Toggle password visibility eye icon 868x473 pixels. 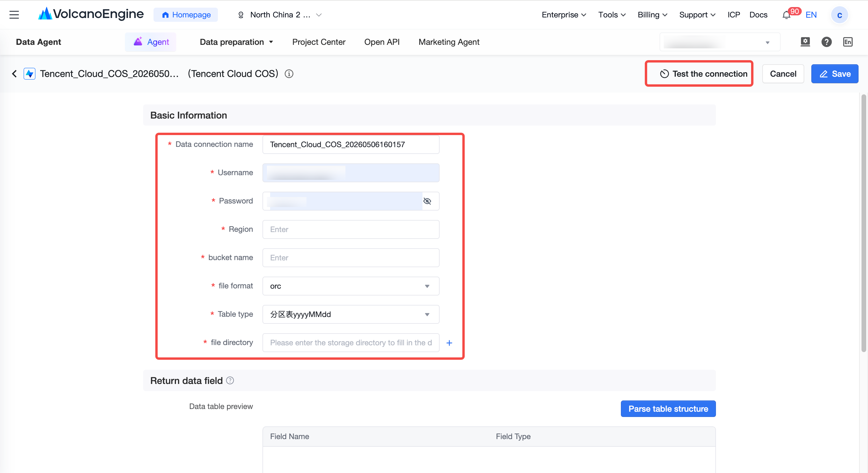click(x=427, y=201)
